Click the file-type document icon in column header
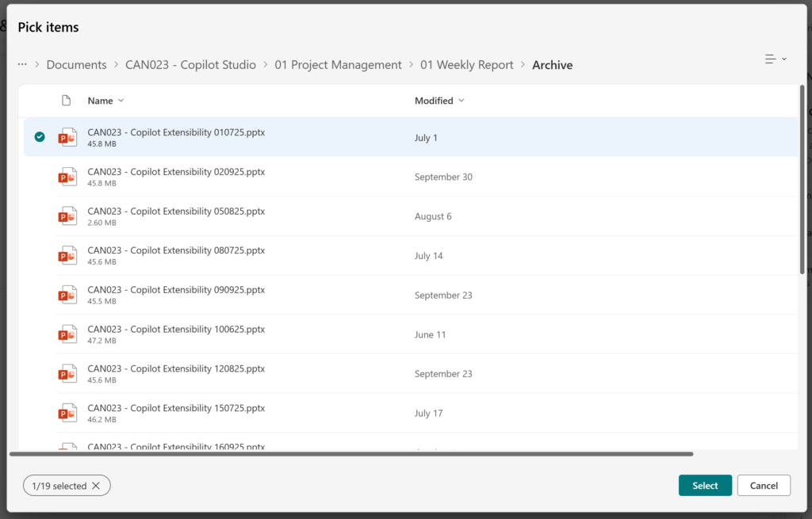This screenshot has height=519, width=812. [65, 100]
